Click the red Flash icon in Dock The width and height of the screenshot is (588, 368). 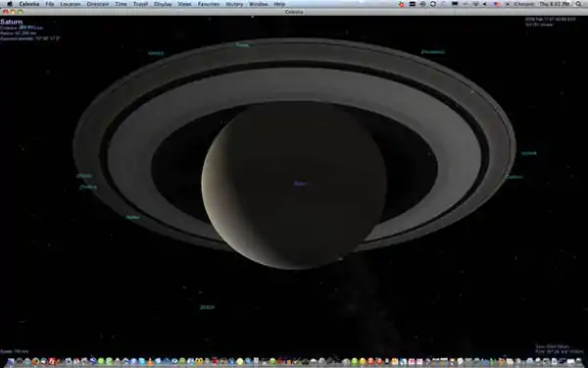[52, 362]
